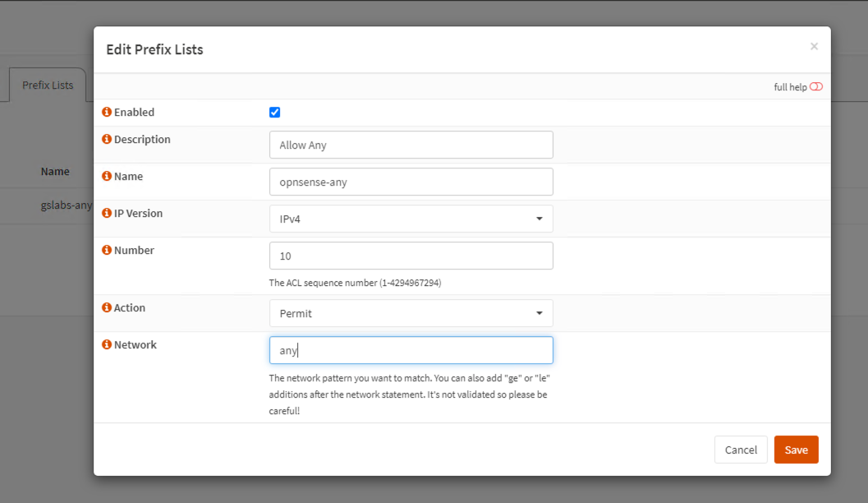Toggle the full help switch
This screenshot has height=503, width=868.
pos(816,87)
